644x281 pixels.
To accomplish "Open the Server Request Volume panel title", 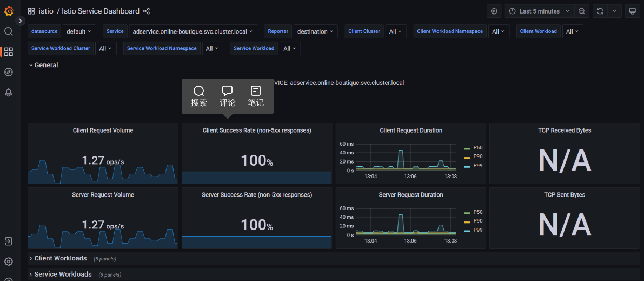I will (x=103, y=195).
